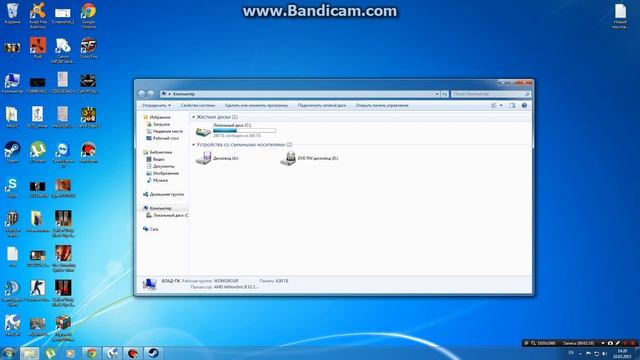This screenshot has width=640, height=360.
Task: Select the TeamViewer desktop shortcut
Action: point(63,154)
